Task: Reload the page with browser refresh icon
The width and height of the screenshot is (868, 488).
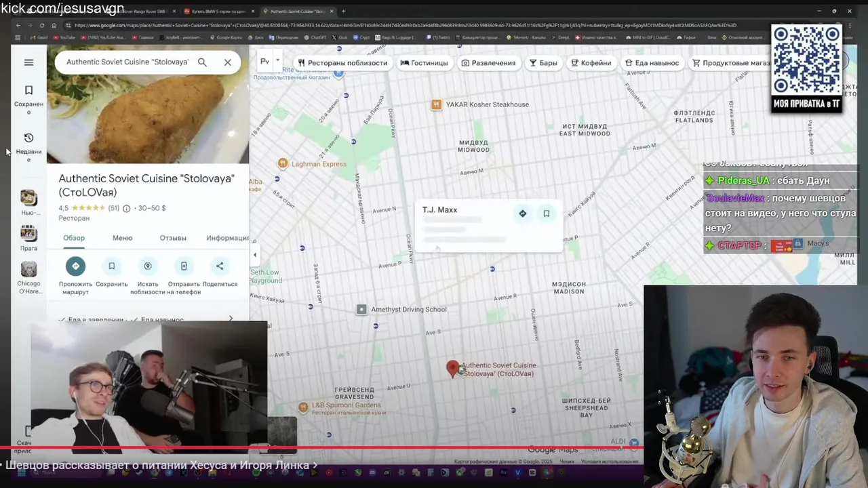Action: [42, 25]
